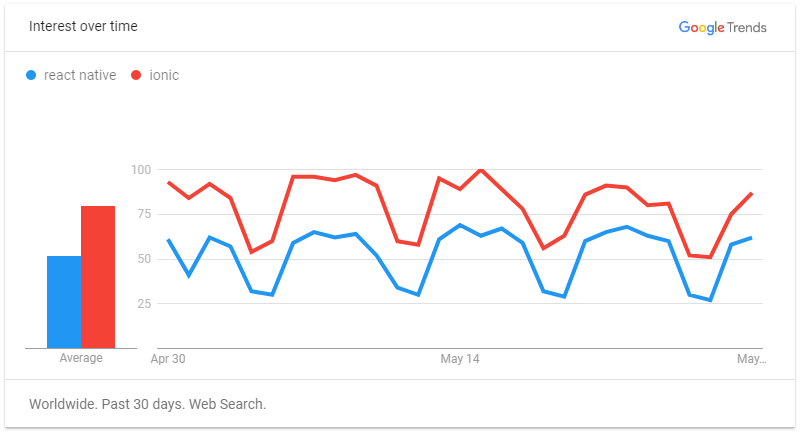Click the 25 y-axis label
This screenshot has width=800, height=432.
pos(144,304)
